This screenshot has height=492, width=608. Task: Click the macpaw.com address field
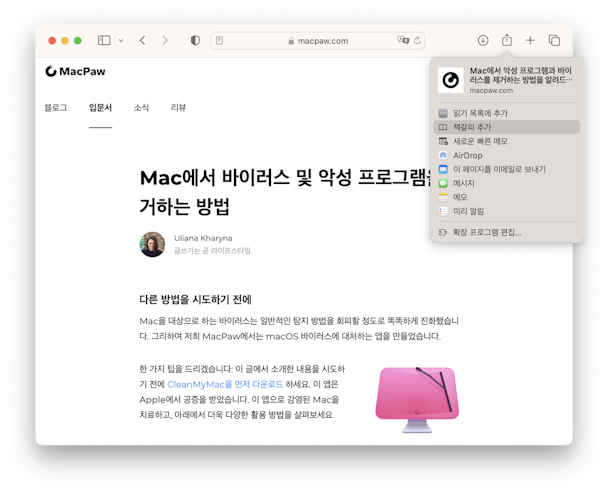[318, 41]
